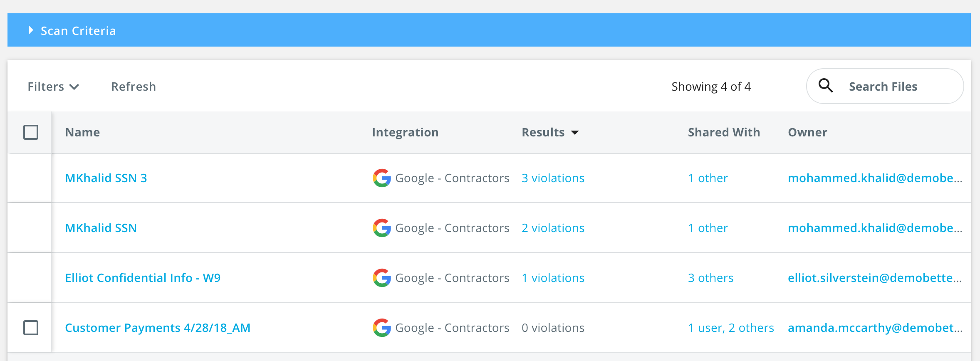Check the Customer Payments 4/28/18_AM row checkbox
Image resolution: width=980 pixels, height=361 pixels.
[x=31, y=328]
